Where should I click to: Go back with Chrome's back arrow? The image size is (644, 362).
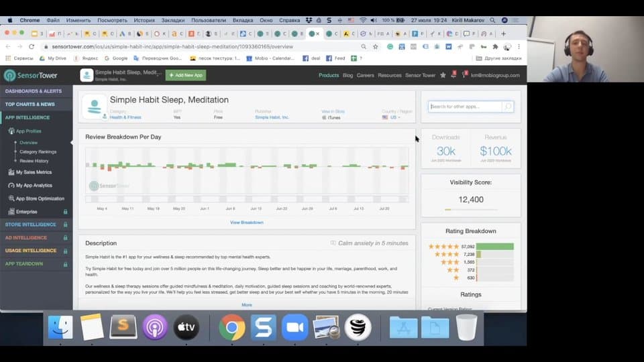pos(8,47)
